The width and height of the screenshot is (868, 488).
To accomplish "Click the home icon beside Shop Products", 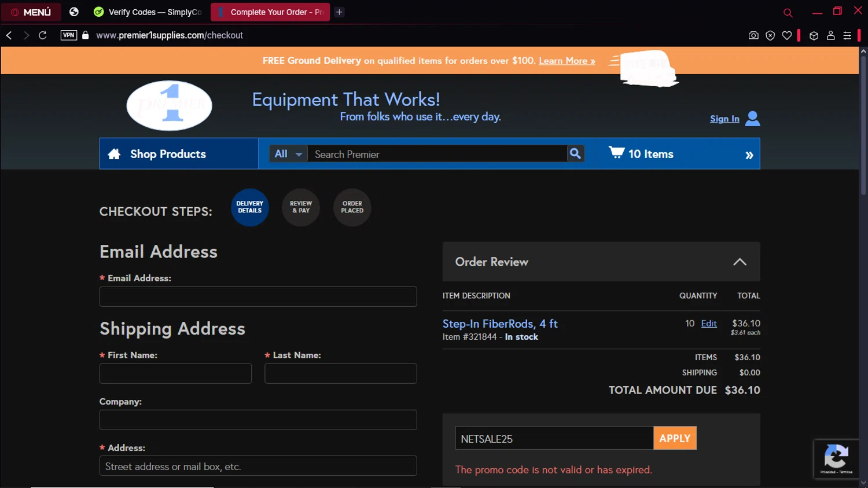I will (x=114, y=154).
